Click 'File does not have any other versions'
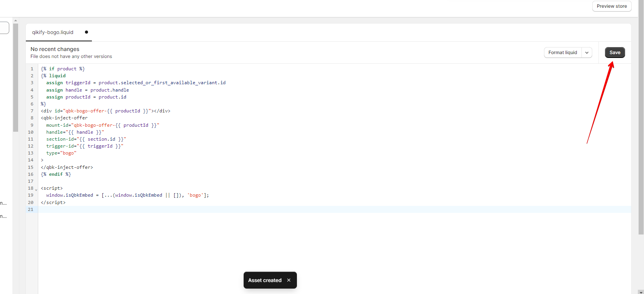 pyautogui.click(x=71, y=56)
